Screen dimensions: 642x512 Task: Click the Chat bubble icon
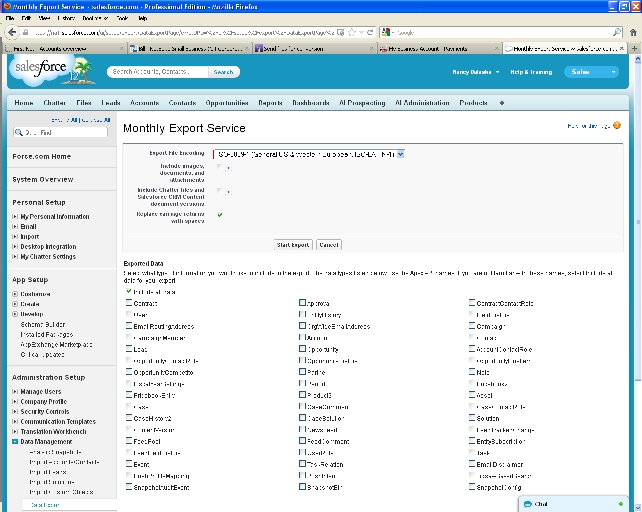528,504
